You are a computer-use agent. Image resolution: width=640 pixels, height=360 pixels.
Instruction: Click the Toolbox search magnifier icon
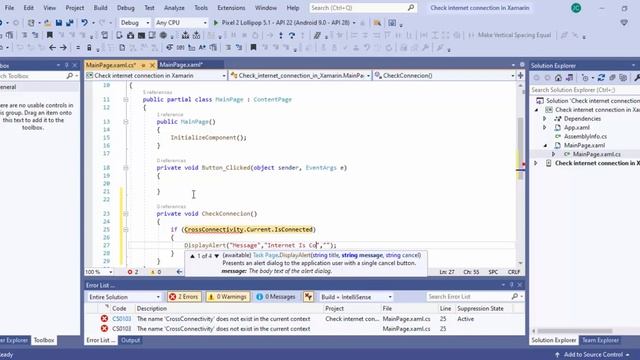70,76
